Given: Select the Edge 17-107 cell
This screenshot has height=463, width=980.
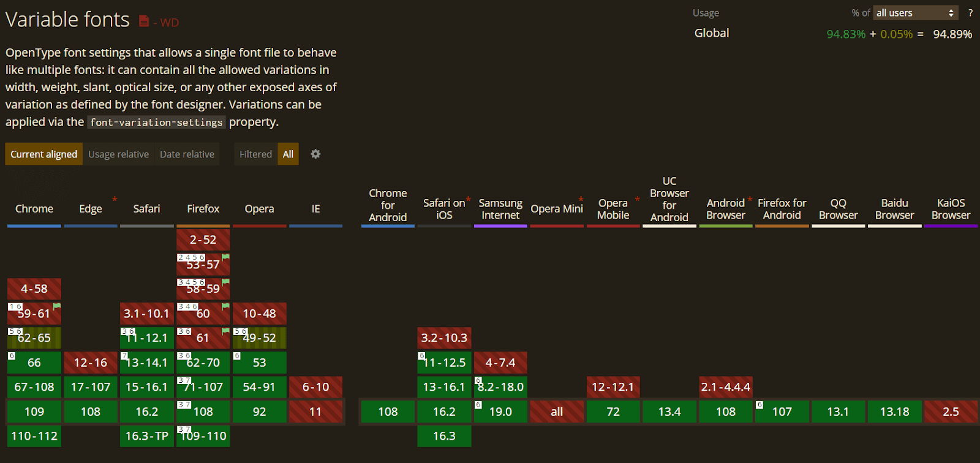Looking at the screenshot, I should (91, 387).
